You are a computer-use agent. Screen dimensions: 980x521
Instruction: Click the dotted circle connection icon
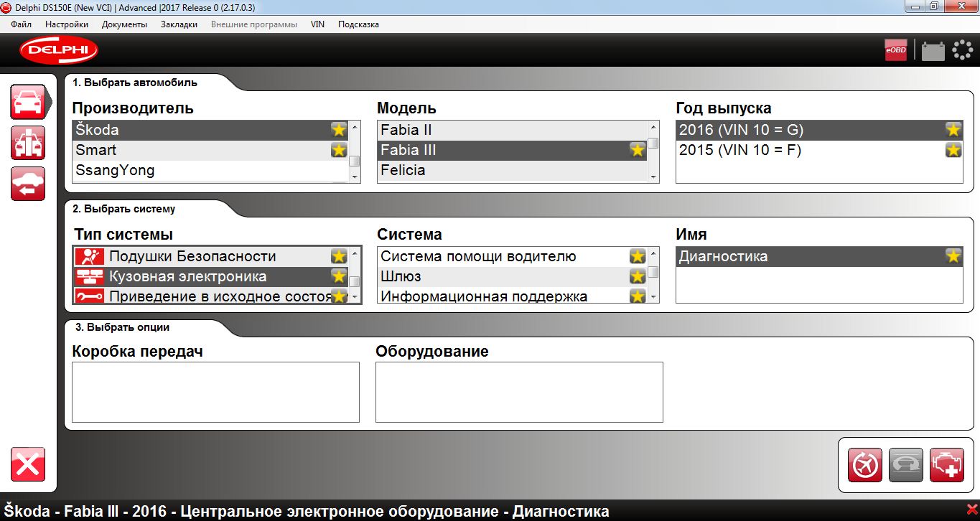click(x=962, y=50)
